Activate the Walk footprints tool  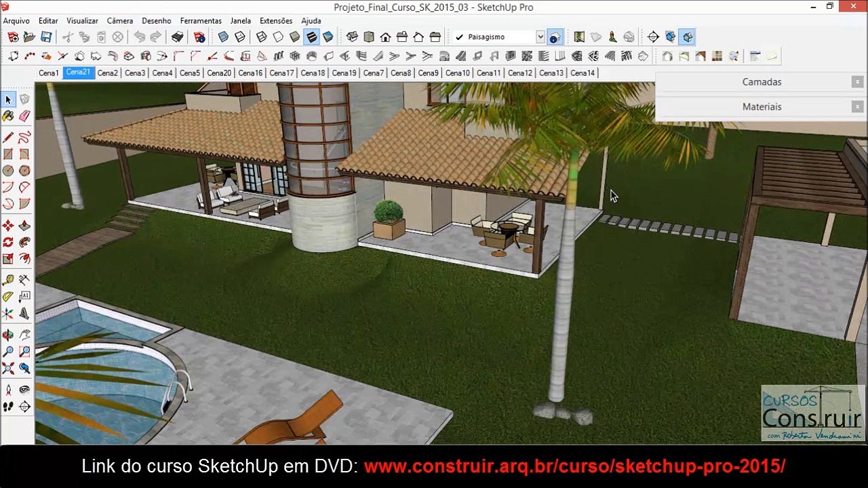8,407
